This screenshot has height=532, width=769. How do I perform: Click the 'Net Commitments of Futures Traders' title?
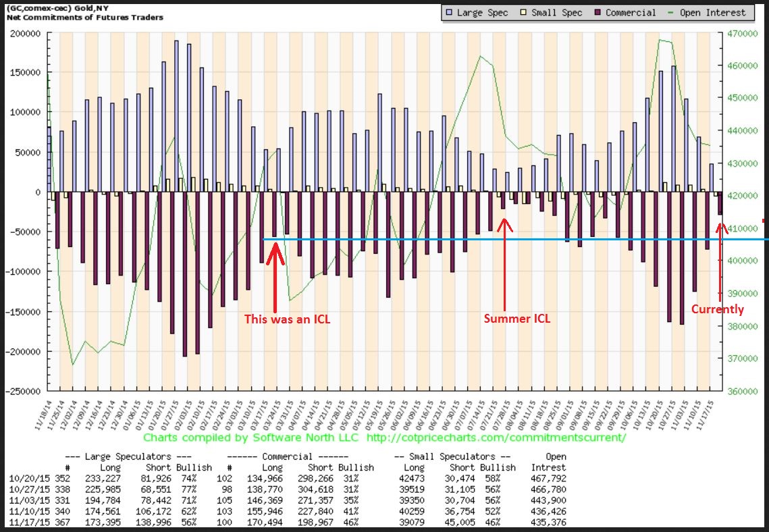coord(84,16)
